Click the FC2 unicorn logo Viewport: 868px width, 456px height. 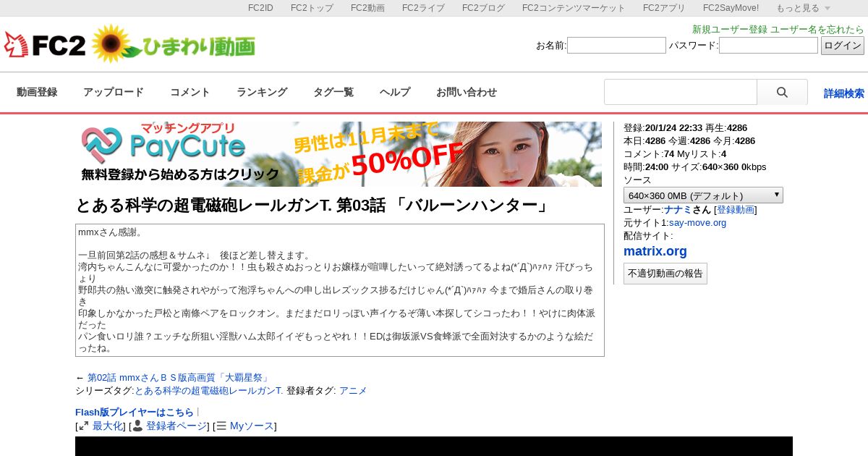tap(45, 45)
